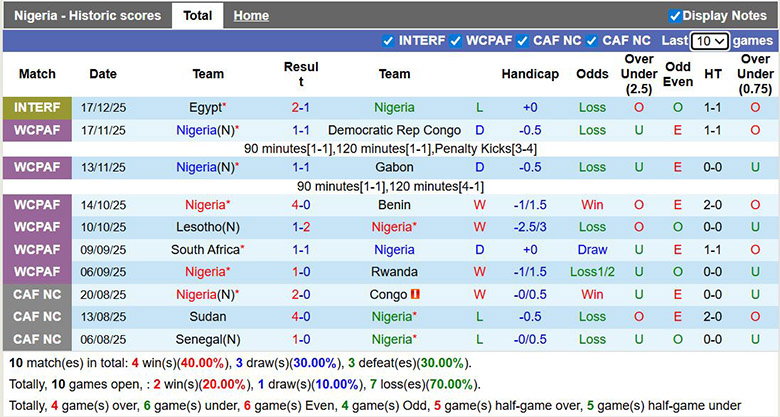This screenshot has height=417, width=780.
Task: Uncheck the Display Notes checkbox
Action: pyautogui.click(x=675, y=16)
